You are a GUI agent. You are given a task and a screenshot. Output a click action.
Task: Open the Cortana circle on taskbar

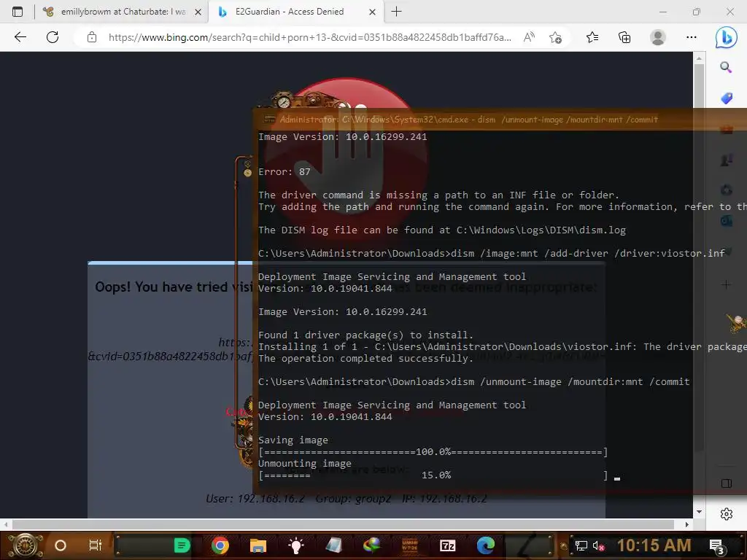[x=60, y=545]
